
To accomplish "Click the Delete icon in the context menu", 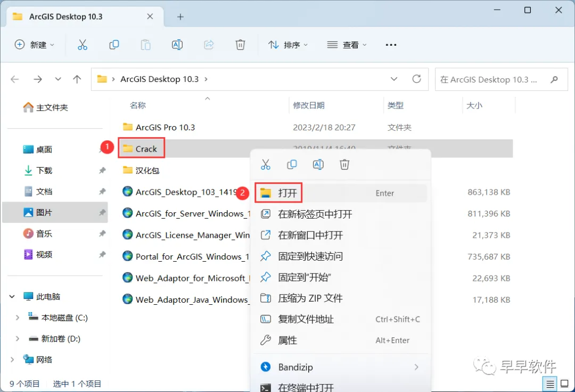I will [x=344, y=165].
